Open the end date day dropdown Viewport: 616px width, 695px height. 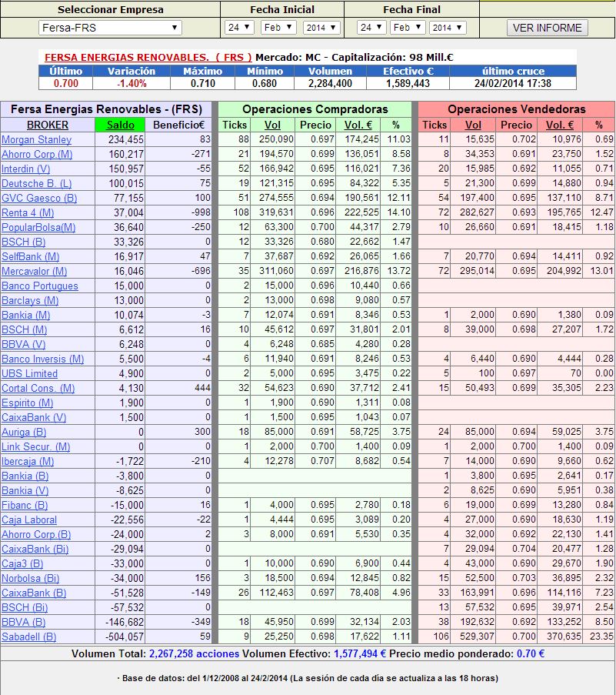click(x=371, y=28)
